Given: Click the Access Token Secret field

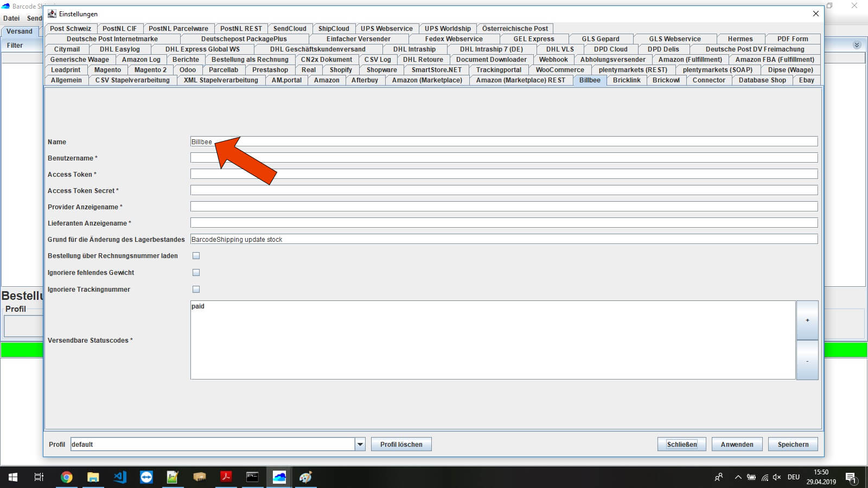Looking at the screenshot, I should click(x=504, y=190).
